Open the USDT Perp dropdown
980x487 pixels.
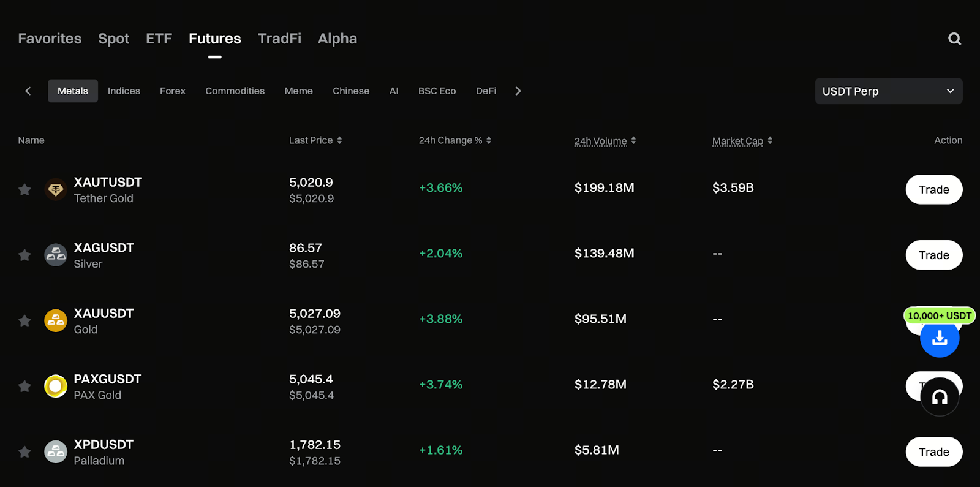coord(888,91)
